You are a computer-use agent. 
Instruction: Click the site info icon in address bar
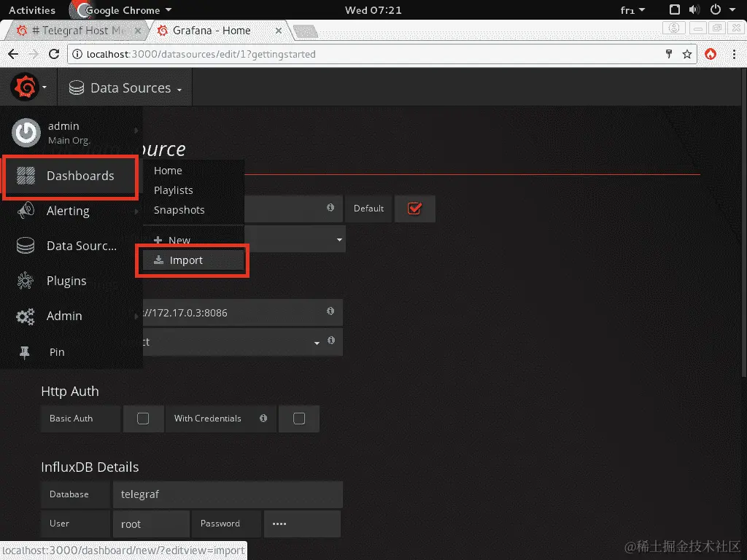[x=77, y=54]
